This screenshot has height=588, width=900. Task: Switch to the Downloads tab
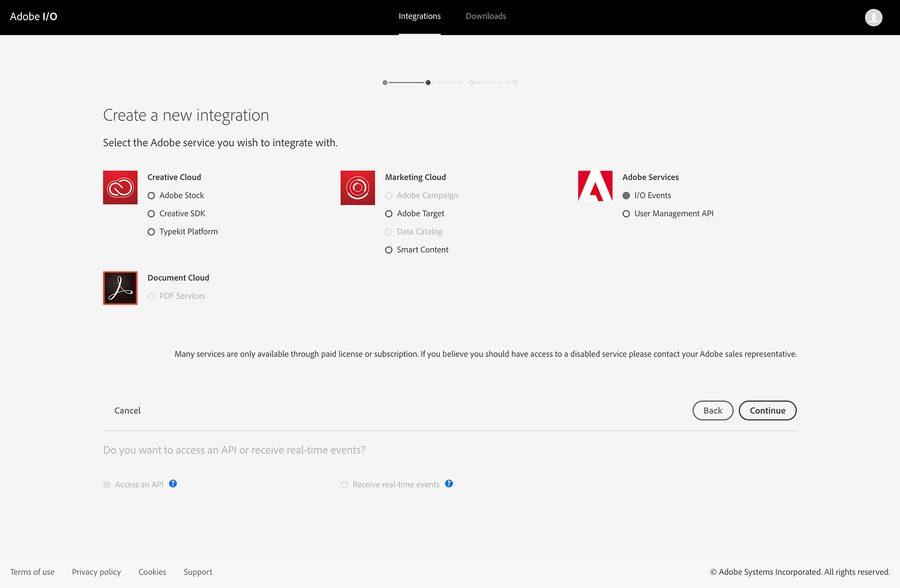(486, 16)
